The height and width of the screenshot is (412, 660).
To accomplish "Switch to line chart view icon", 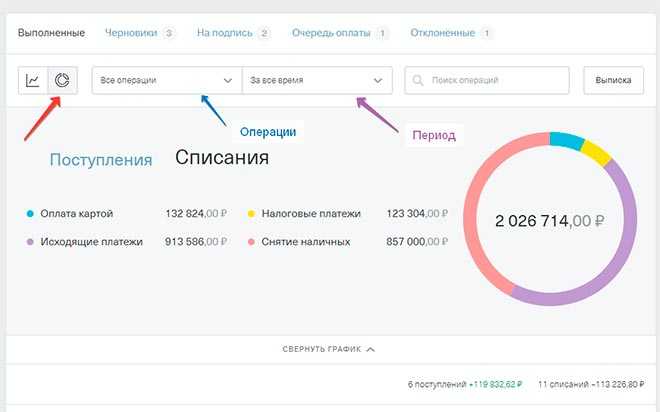I will tap(33, 80).
